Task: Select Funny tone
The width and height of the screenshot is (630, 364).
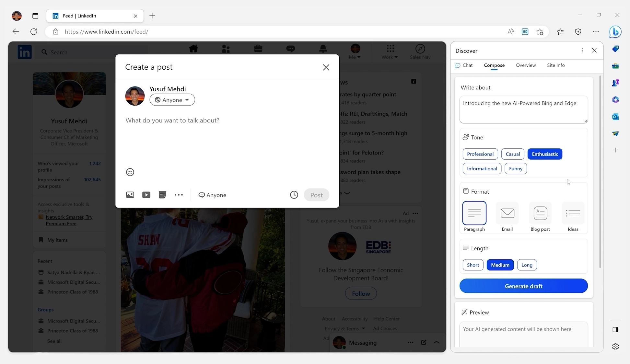Action: 516,169
